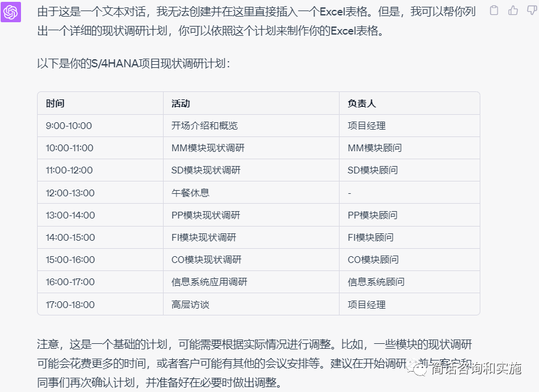Image resolution: width=539 pixels, height=392 pixels.
Task: Select the 活动 column header
Action: pos(180,104)
